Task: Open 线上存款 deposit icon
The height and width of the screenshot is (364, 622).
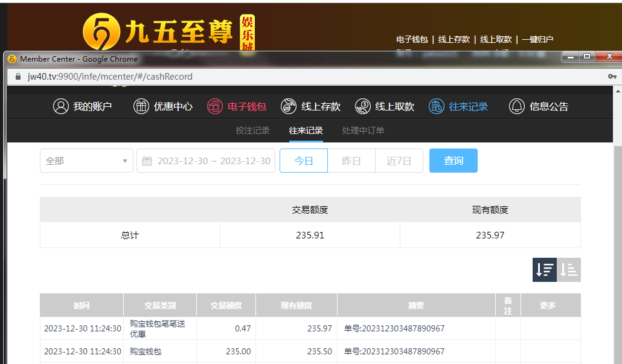Action: (289, 106)
